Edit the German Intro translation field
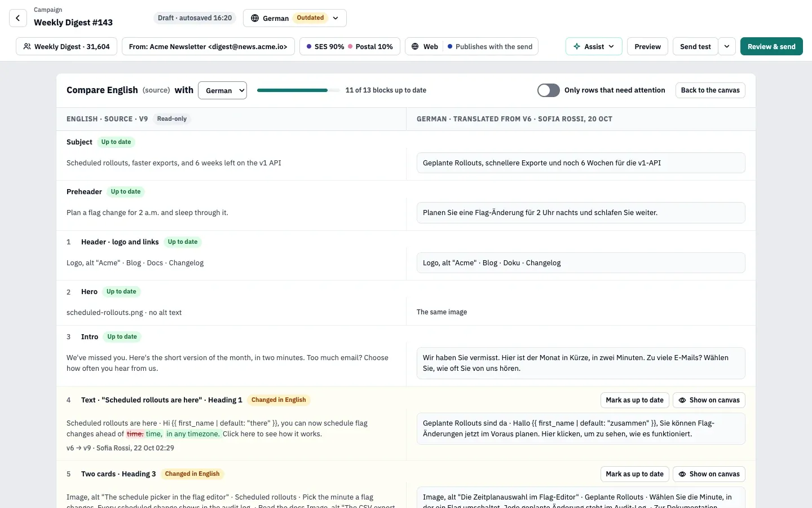This screenshot has width=812, height=508. 581,363
